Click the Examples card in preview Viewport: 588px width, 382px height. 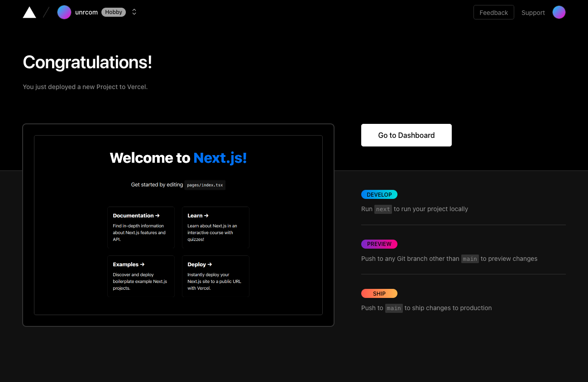tap(141, 276)
